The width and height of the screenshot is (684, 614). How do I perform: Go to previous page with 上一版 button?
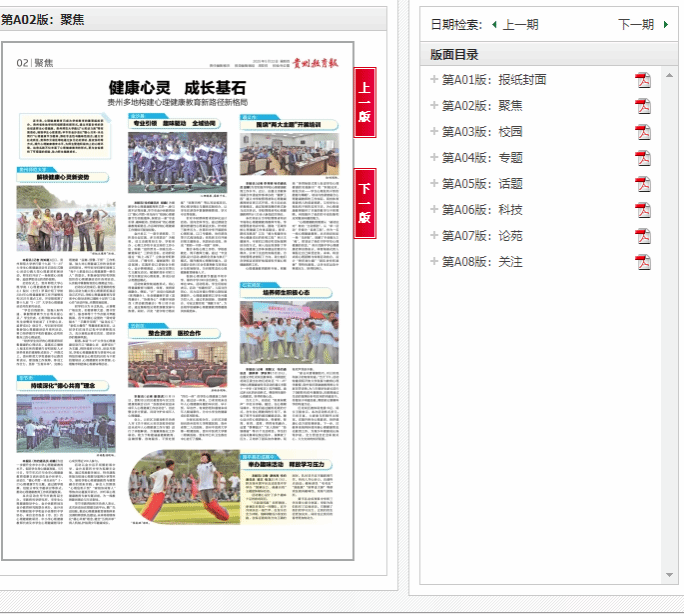tap(365, 102)
